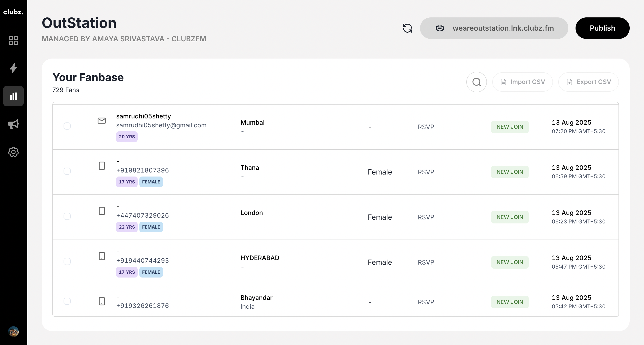The width and height of the screenshot is (644, 345).
Task: Click phone number +919440744293
Action: (x=143, y=261)
